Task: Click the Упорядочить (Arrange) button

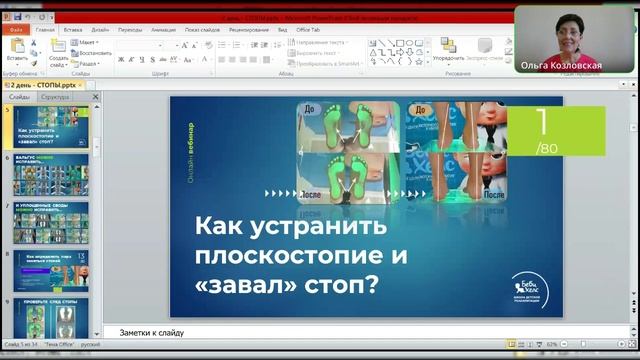Action: (448, 51)
